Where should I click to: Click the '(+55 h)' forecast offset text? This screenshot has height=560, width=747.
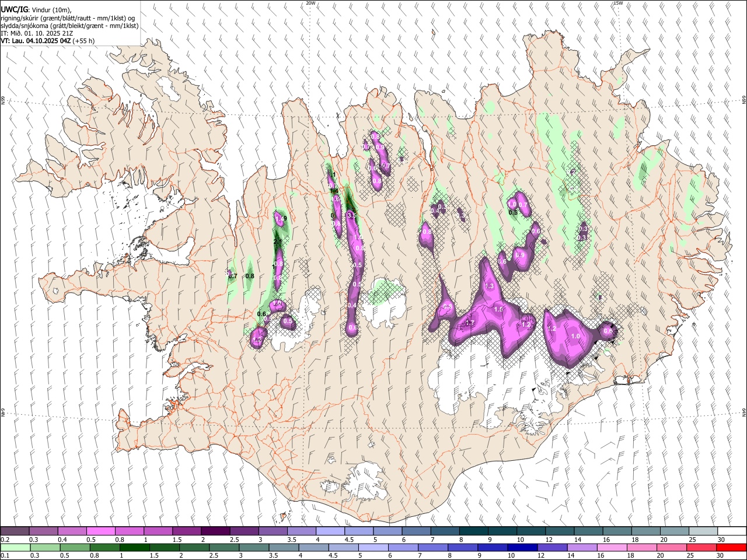(83, 41)
